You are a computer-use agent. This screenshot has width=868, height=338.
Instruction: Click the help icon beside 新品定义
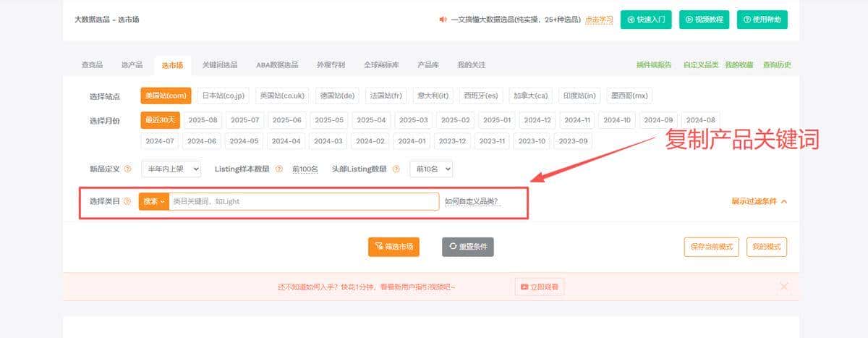tap(128, 169)
